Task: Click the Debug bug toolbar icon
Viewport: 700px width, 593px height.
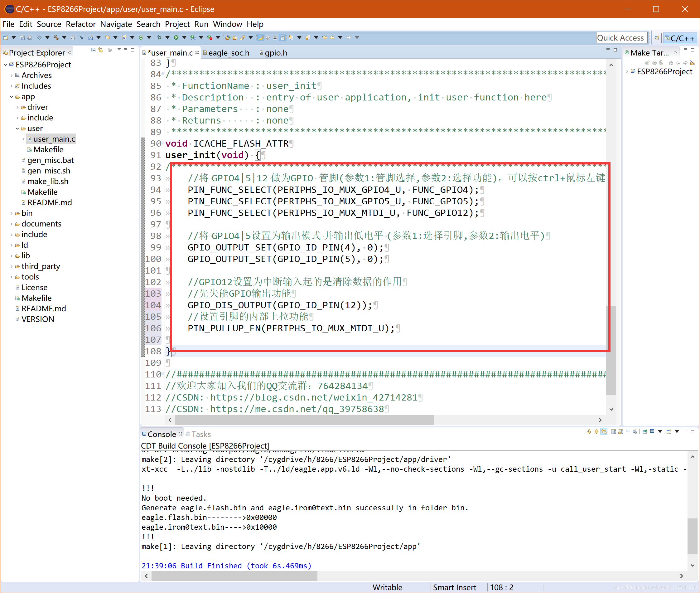Action: click(159, 38)
